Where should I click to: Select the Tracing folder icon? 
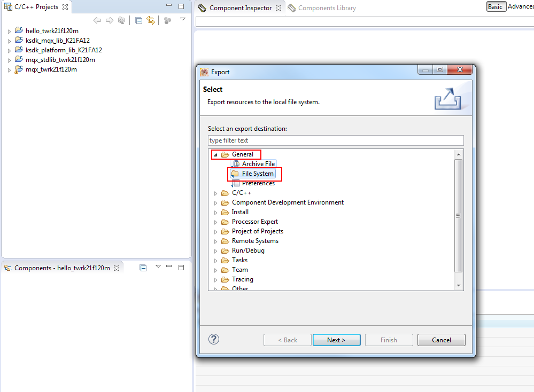[225, 279]
